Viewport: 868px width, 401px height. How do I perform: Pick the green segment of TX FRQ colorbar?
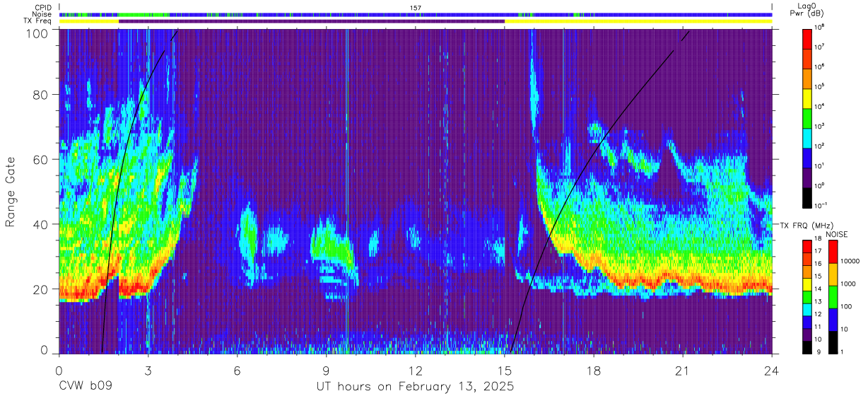pyautogui.click(x=807, y=296)
